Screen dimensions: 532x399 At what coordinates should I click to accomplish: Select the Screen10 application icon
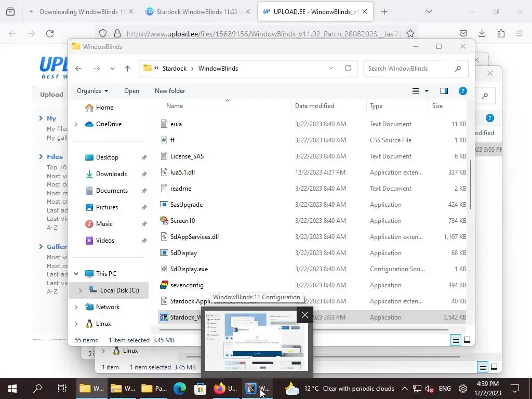(x=164, y=220)
